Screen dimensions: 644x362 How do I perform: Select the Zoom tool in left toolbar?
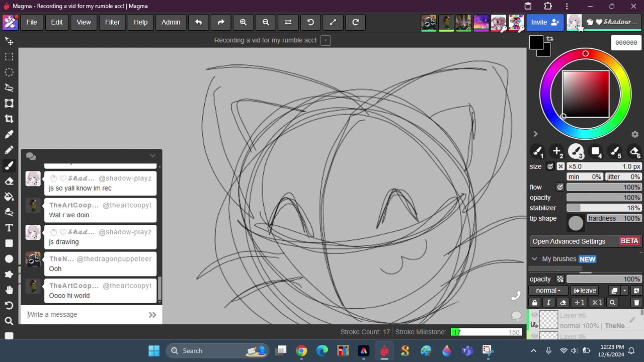click(x=9, y=321)
